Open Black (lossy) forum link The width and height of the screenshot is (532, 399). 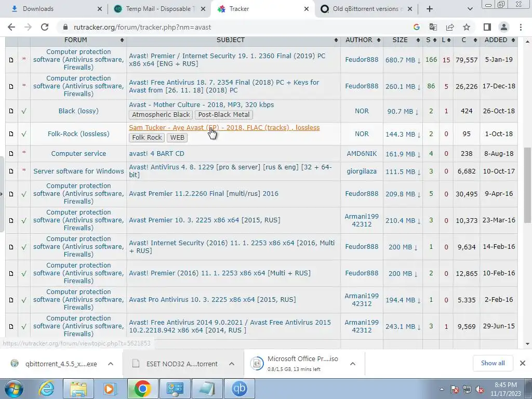click(x=78, y=111)
